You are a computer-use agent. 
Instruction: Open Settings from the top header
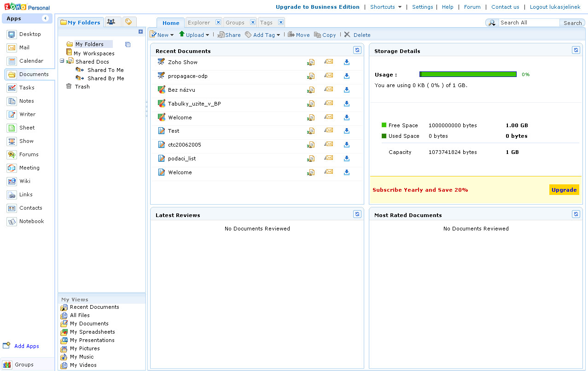click(423, 7)
